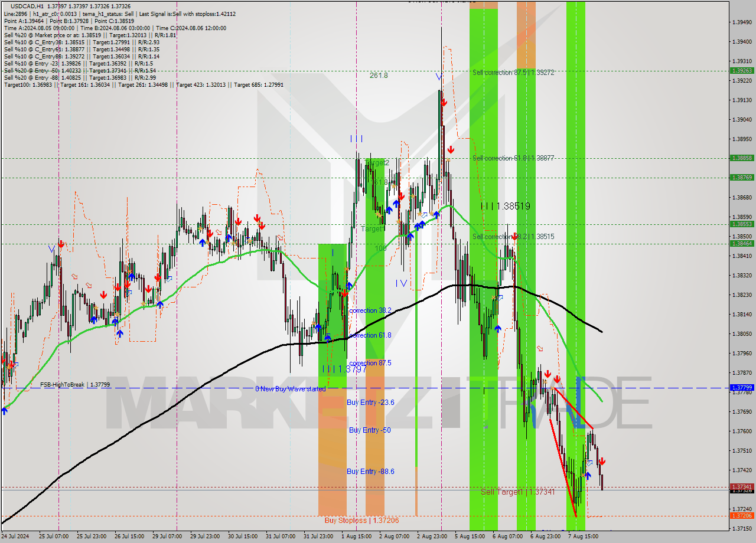
Task: Click the orange 1.37206 price tag on the right axis
Action: (x=741, y=515)
